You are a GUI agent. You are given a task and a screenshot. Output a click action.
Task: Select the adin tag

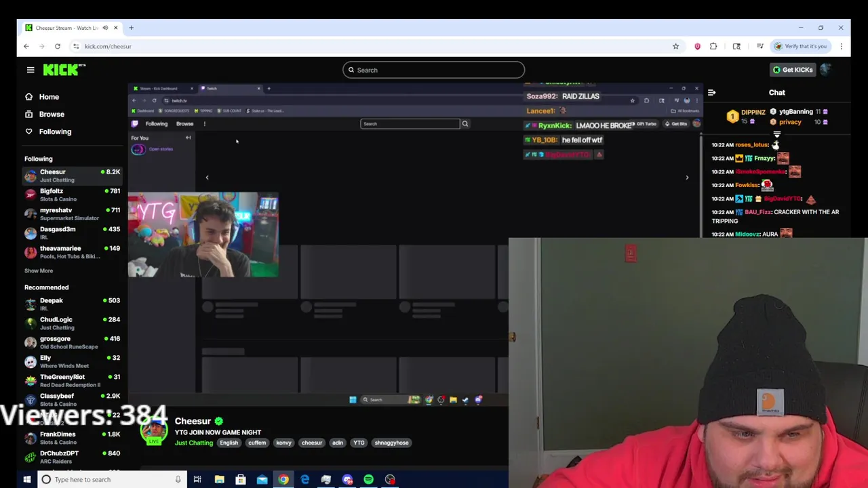pos(337,443)
